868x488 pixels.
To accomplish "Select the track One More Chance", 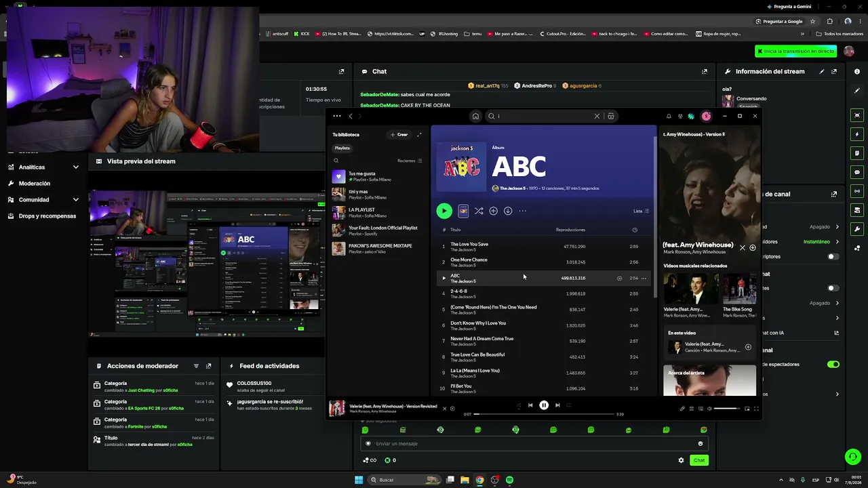I will click(x=469, y=260).
